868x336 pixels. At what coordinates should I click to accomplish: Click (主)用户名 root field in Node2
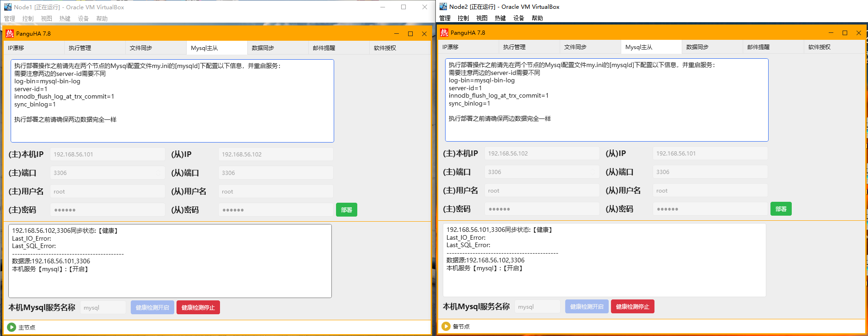tap(542, 190)
